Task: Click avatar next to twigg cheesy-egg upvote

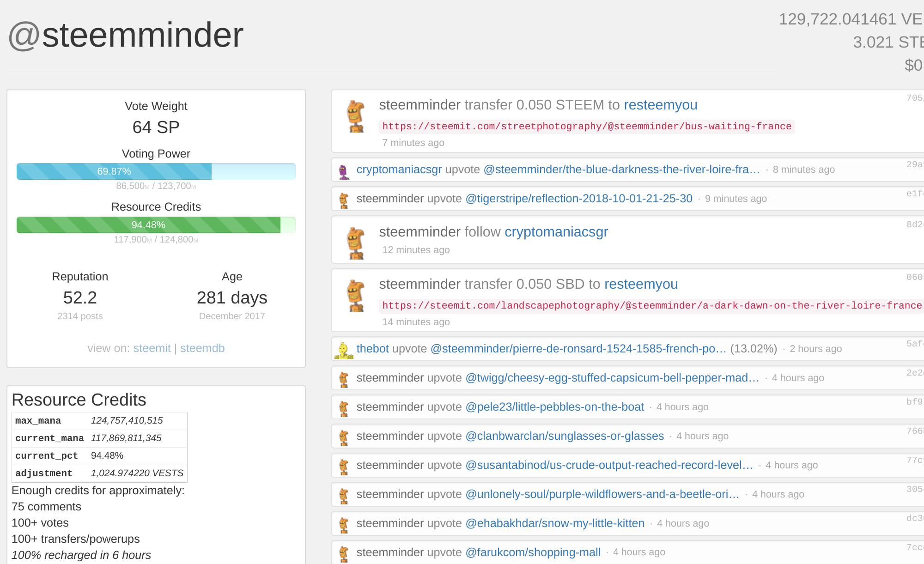Action: (344, 380)
